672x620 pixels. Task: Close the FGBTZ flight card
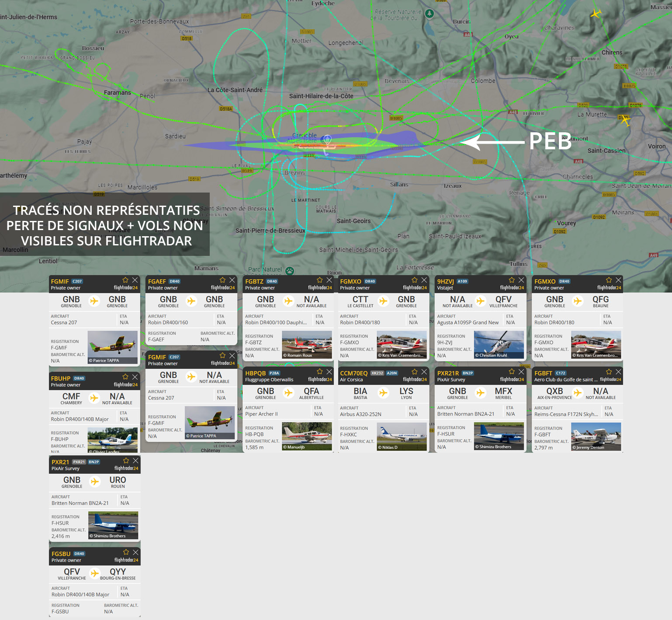click(x=329, y=280)
